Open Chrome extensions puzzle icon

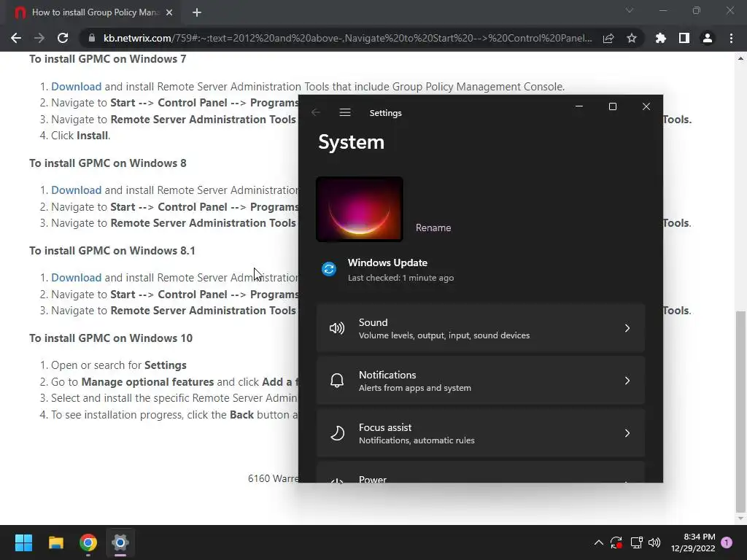661,38
